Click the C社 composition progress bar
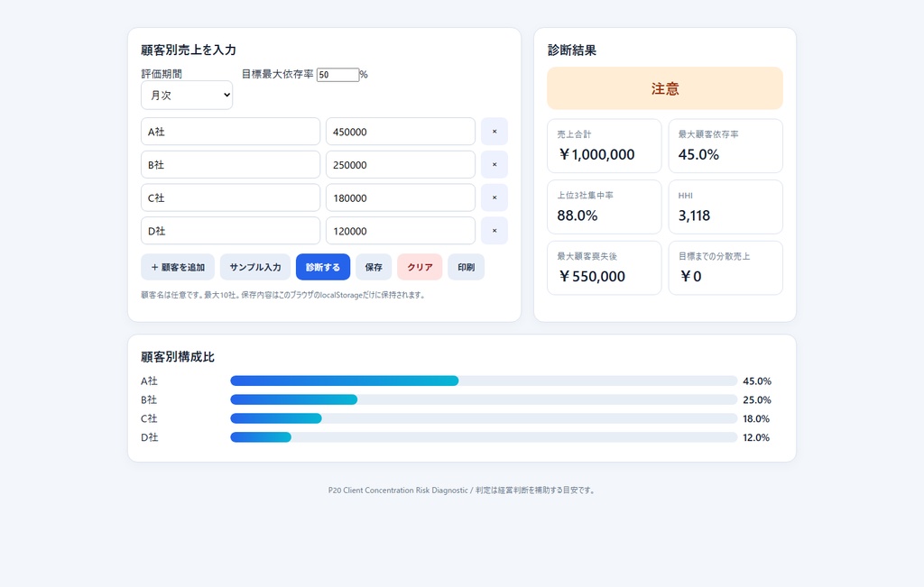924x587 pixels. pyautogui.click(x=484, y=418)
